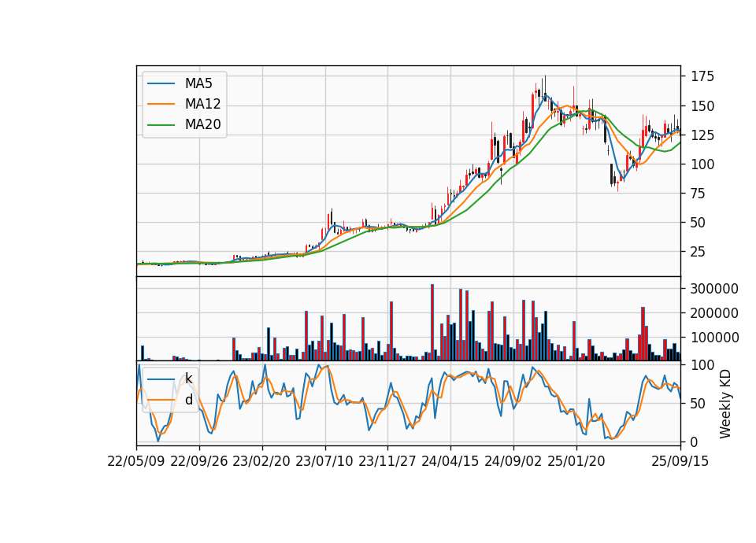756x543 pixels.
Task: Click the d legend label in KD panel
Action: click(x=188, y=400)
